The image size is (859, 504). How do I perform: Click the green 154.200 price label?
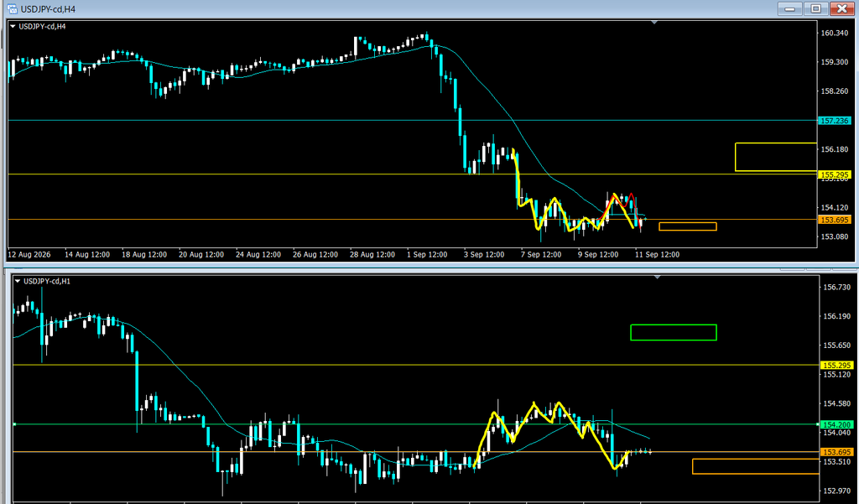tap(836, 424)
